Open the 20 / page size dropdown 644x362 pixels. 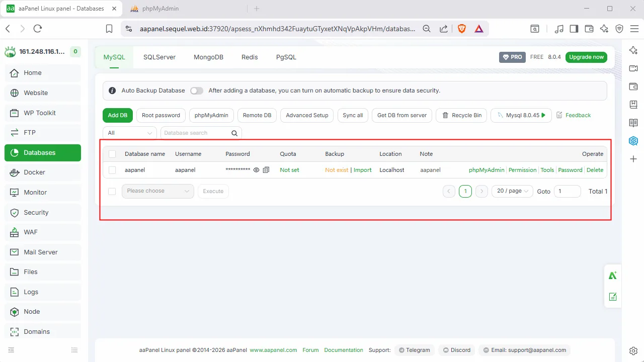(x=512, y=191)
